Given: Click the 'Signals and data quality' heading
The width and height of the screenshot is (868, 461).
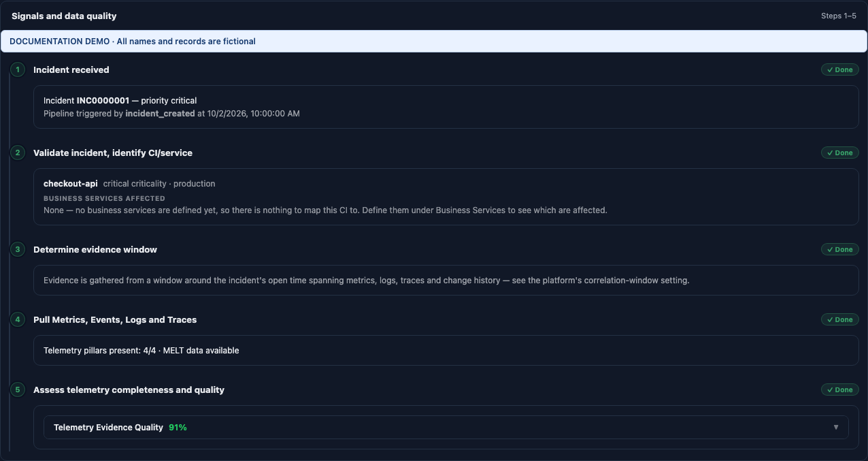Looking at the screenshot, I should click(x=64, y=16).
